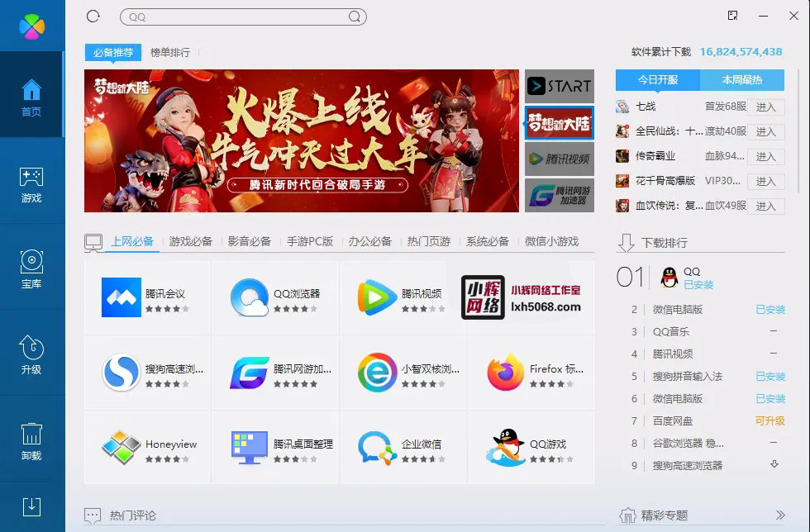Open 企业微信 app icon
Image resolution: width=810 pixels, height=532 pixels.
377,447
